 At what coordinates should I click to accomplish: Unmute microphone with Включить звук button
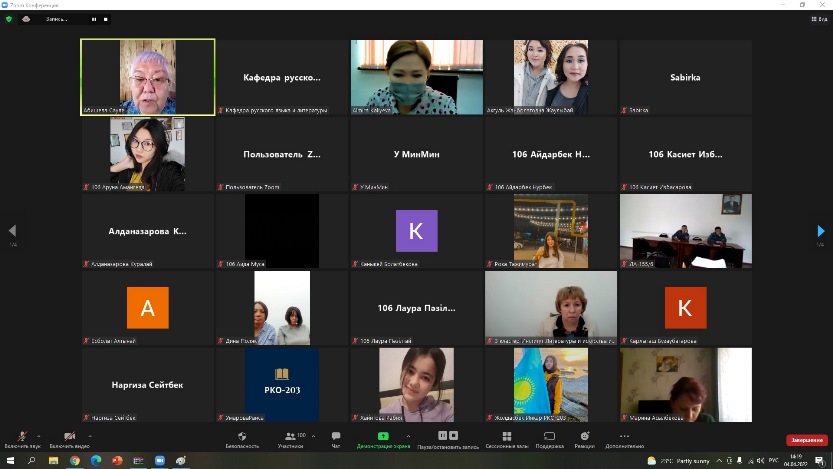point(22,438)
